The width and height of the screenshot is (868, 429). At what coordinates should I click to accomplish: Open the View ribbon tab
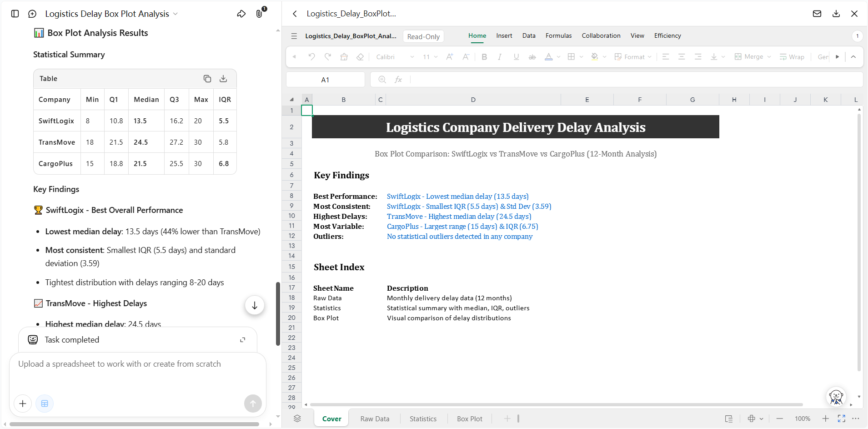[x=637, y=35]
